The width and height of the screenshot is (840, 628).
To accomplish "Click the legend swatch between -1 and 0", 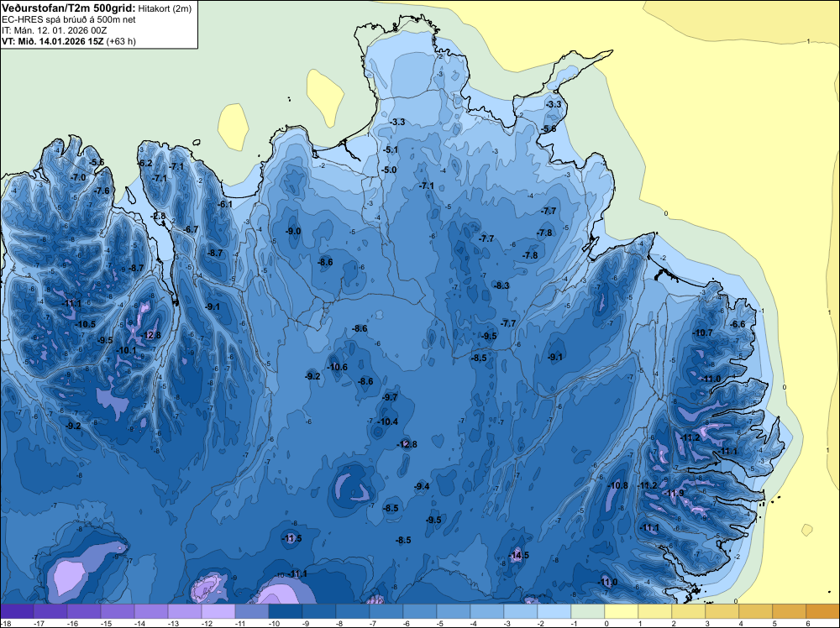I will coord(588,611).
